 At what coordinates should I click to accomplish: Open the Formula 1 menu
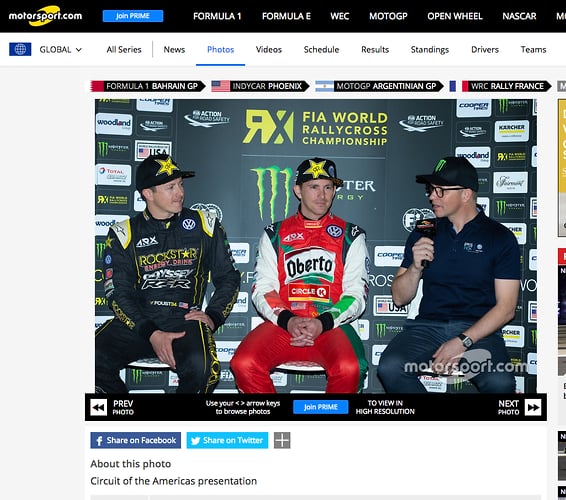pos(217,16)
